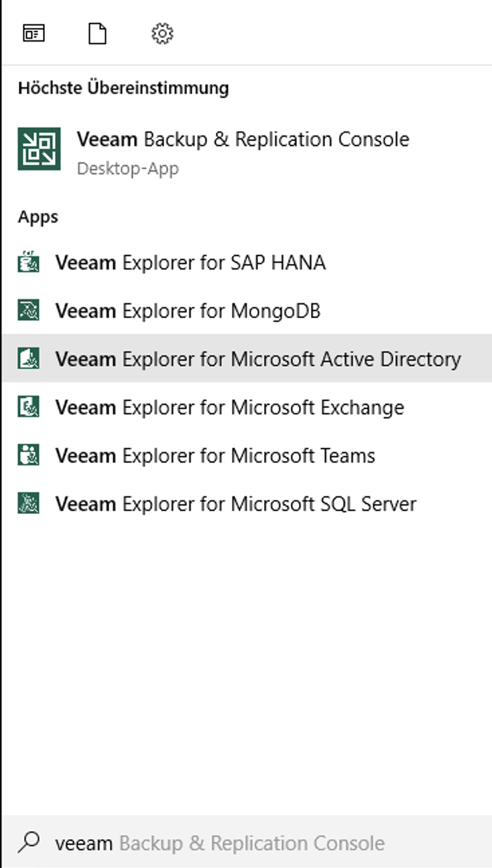Click the magnifying glass search icon
The height and width of the screenshot is (868, 492).
[x=28, y=842]
